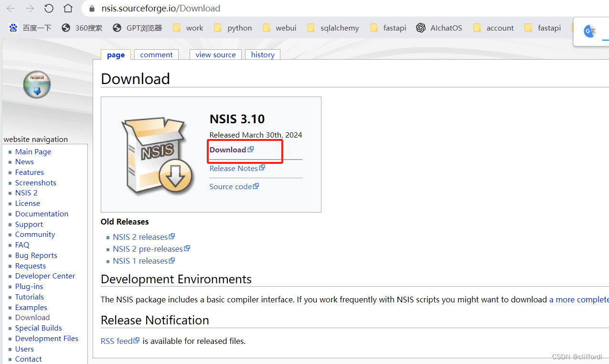Reload the page with the refresh icon
Viewport: 609px width, 364px height.
49,9
